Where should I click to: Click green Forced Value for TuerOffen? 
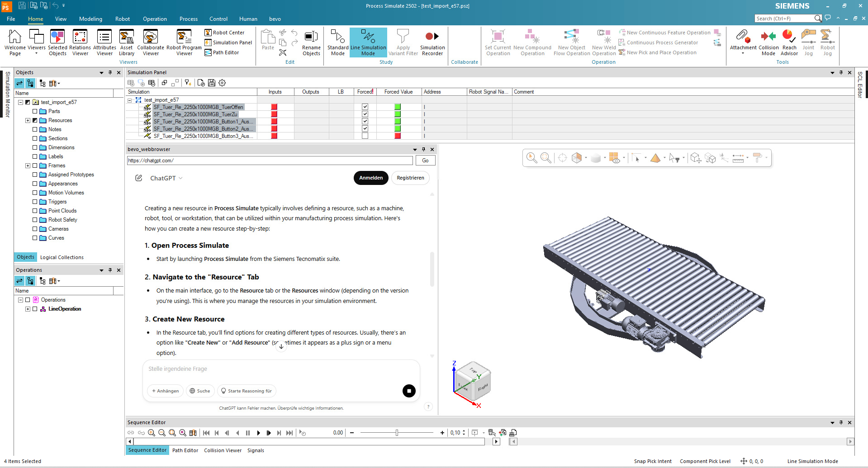[398, 107]
